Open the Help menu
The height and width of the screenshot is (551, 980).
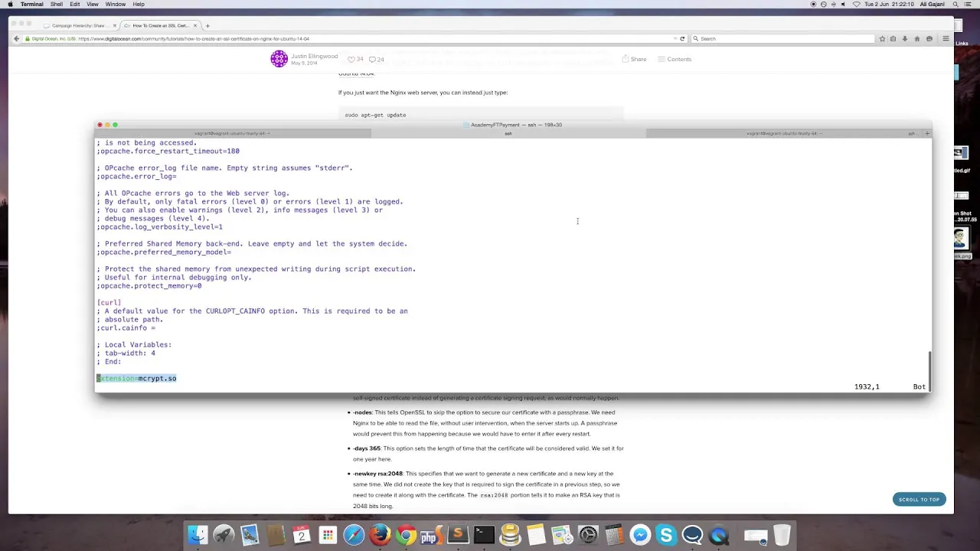[x=139, y=5]
